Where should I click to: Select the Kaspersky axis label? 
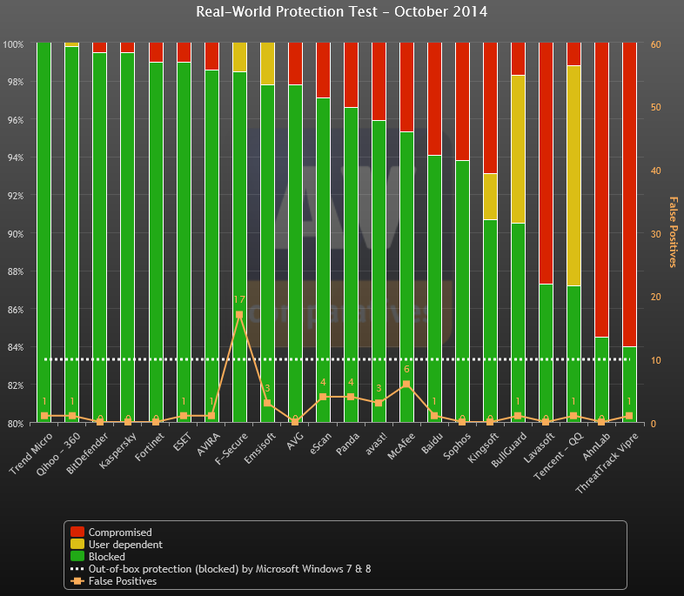[x=118, y=450]
